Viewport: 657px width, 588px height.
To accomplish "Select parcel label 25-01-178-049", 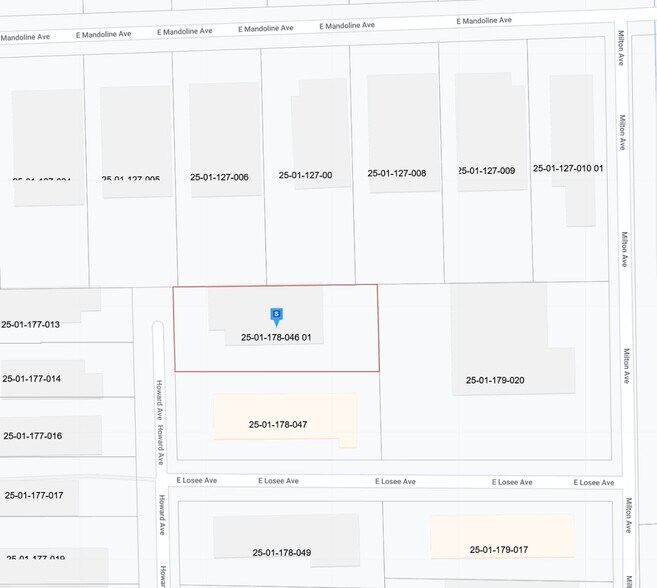I will click(282, 552).
